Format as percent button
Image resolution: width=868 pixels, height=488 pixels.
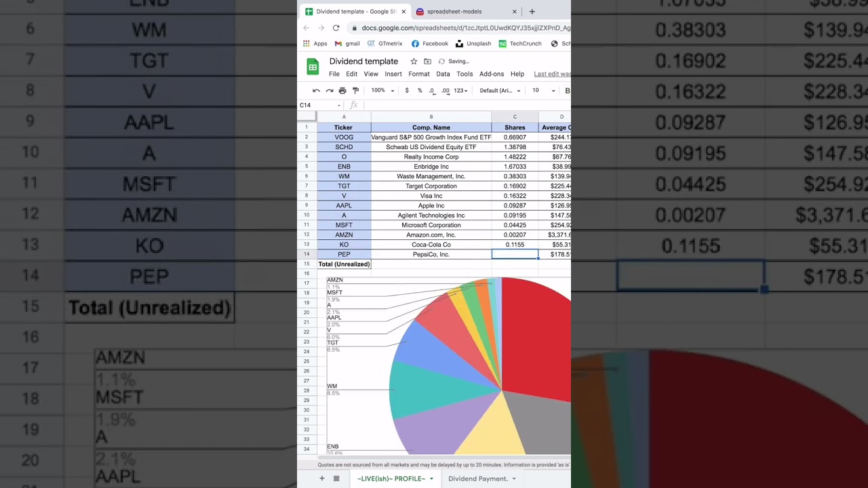pyautogui.click(x=420, y=90)
